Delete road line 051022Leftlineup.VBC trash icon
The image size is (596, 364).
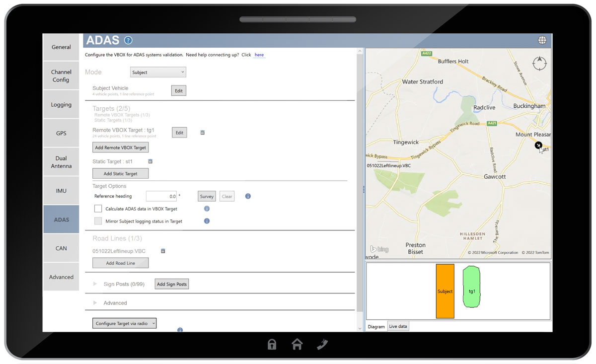coord(163,251)
